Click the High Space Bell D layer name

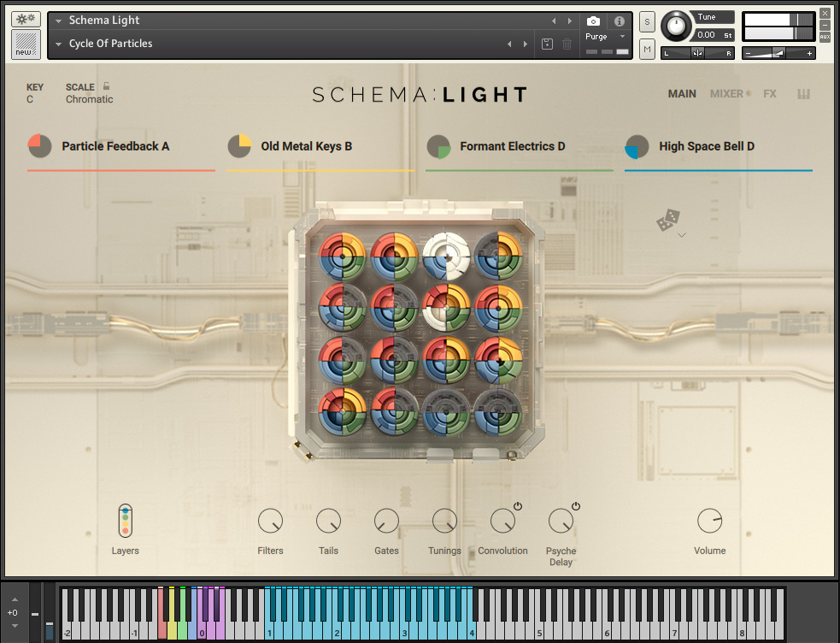[707, 146]
